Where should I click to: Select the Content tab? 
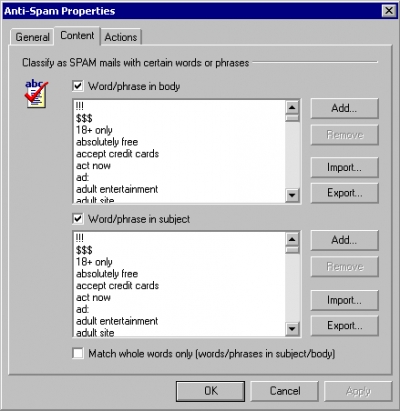[77, 36]
